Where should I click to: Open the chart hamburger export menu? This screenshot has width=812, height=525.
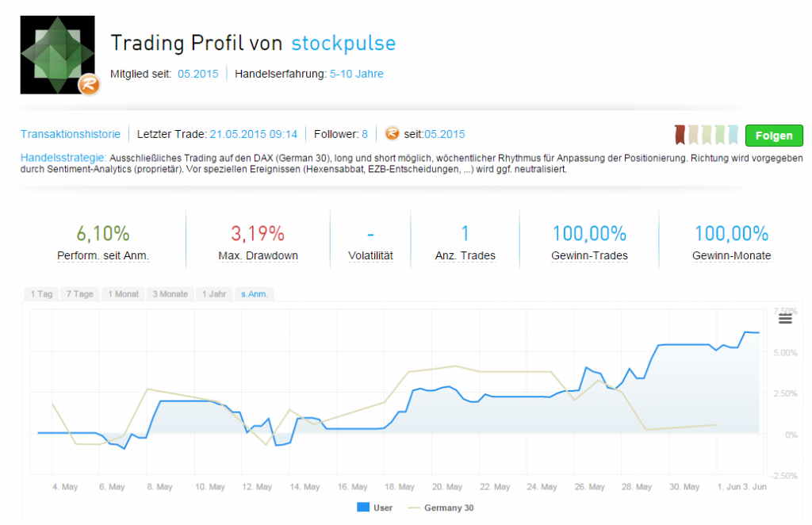[785, 319]
